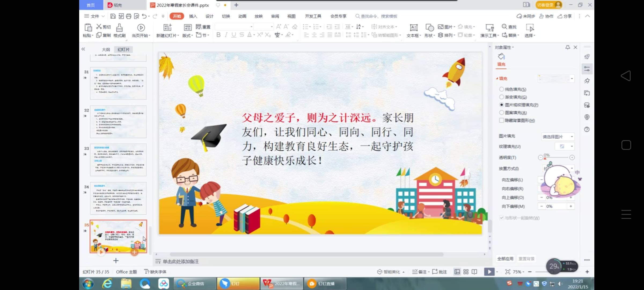
Task: Click the Save icon in quick access toolbar
Action: click(113, 16)
